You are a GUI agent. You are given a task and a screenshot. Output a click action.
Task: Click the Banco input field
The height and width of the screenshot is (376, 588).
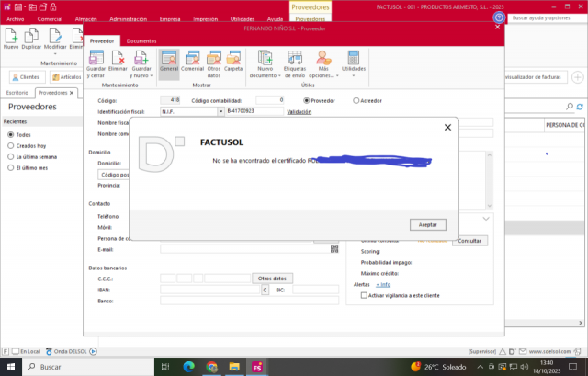[249, 301]
